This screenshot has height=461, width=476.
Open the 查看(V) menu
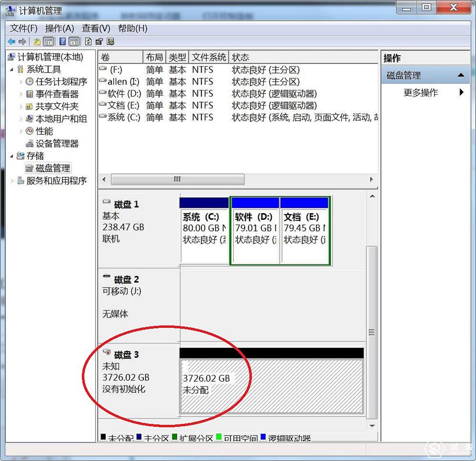click(x=96, y=29)
